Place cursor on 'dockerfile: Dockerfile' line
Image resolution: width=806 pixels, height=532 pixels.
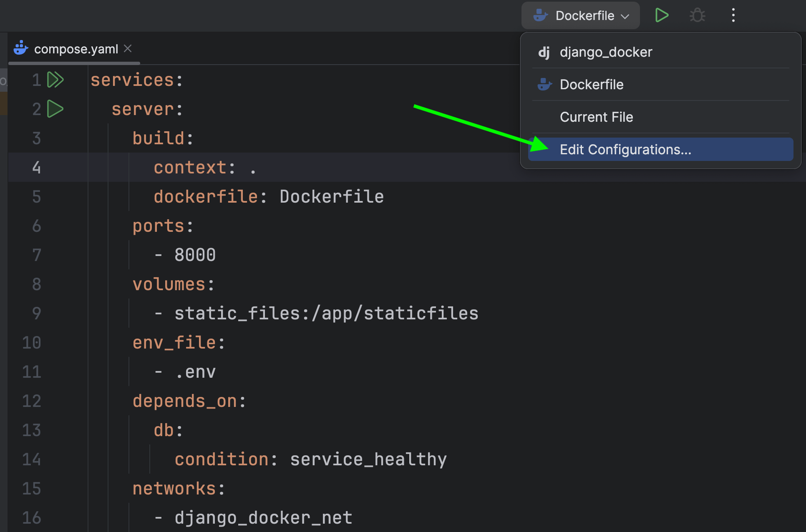(x=268, y=196)
